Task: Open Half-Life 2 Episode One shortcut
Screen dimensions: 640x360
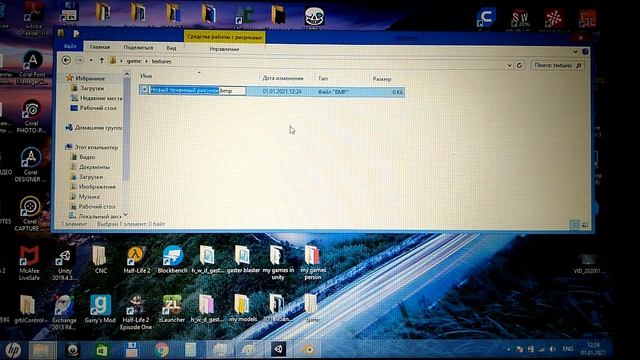Action: tap(136, 312)
